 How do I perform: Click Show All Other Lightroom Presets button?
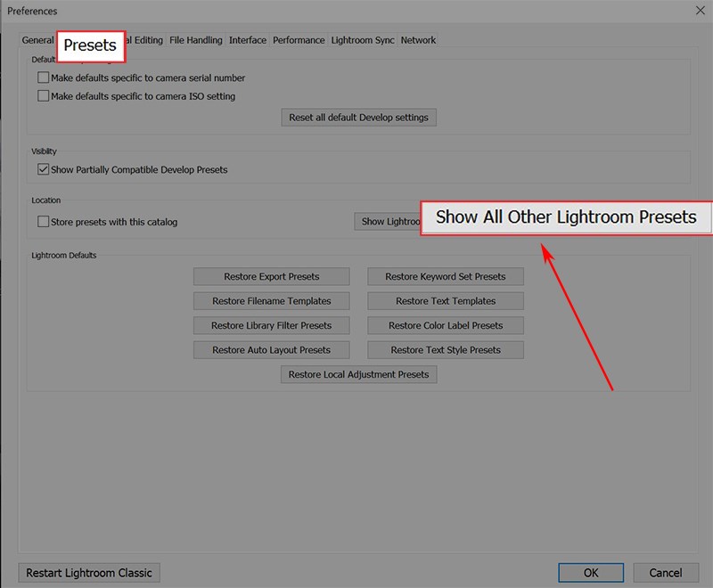pos(566,217)
